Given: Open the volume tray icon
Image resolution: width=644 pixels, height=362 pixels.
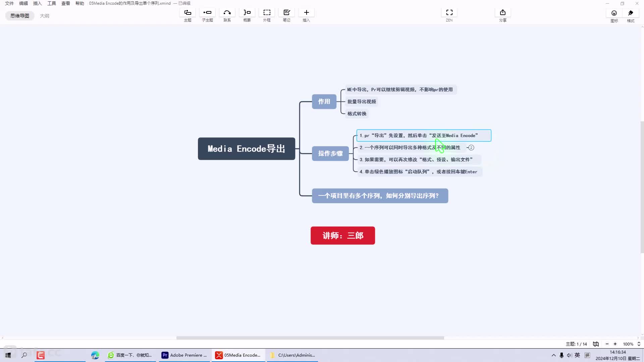Looking at the screenshot, I should pos(569,355).
